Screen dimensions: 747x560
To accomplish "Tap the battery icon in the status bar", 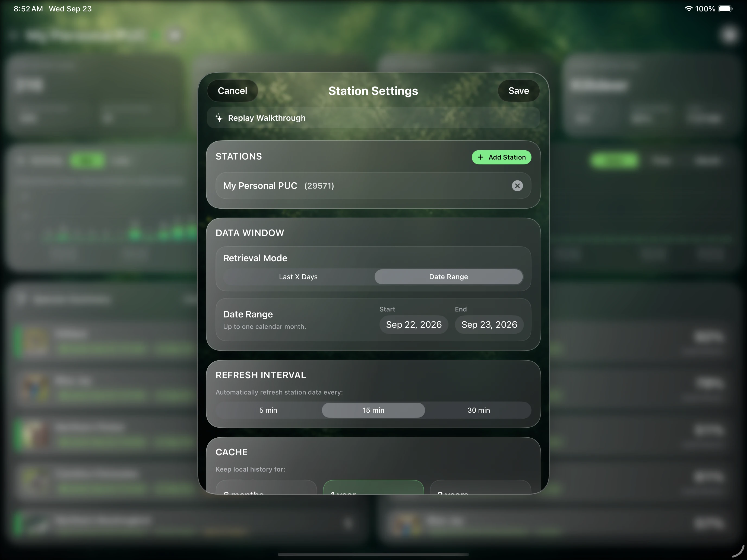I will (725, 9).
